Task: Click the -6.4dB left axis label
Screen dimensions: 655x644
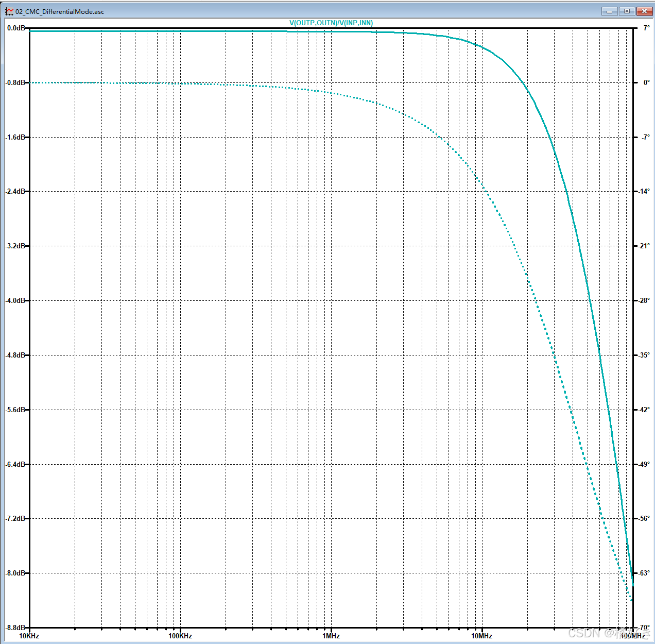Action: pos(15,464)
